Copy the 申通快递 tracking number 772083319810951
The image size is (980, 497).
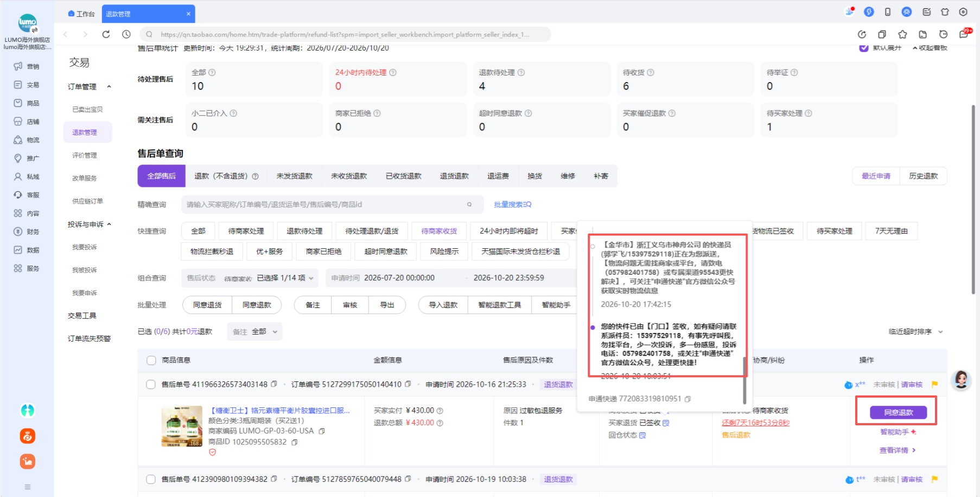coord(688,399)
